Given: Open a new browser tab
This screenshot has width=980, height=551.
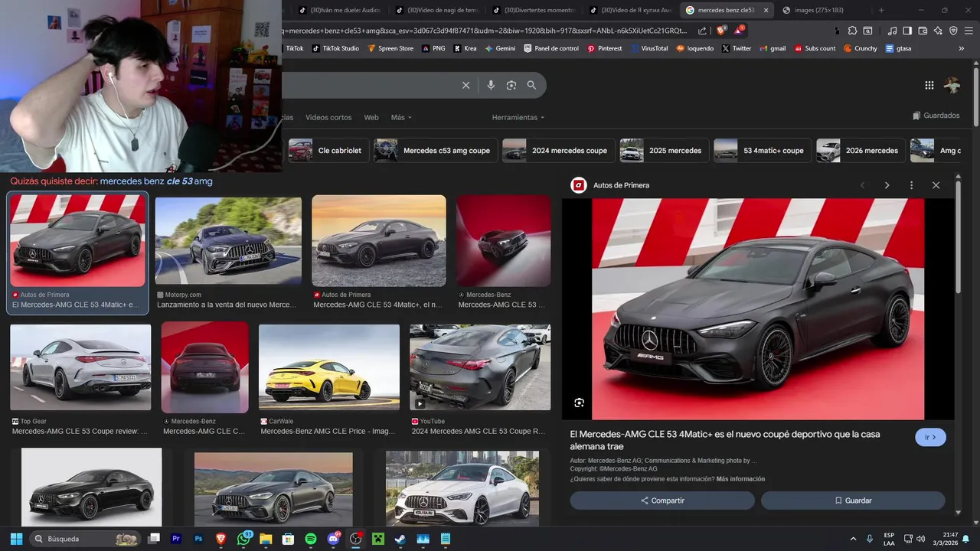Looking at the screenshot, I should pos(881,10).
